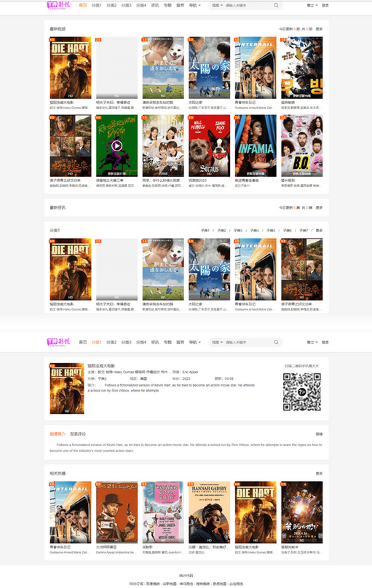This screenshot has width=372, height=588.
Task: Open the INTERRAIL poster in 相关热播
Action: pos(71,512)
